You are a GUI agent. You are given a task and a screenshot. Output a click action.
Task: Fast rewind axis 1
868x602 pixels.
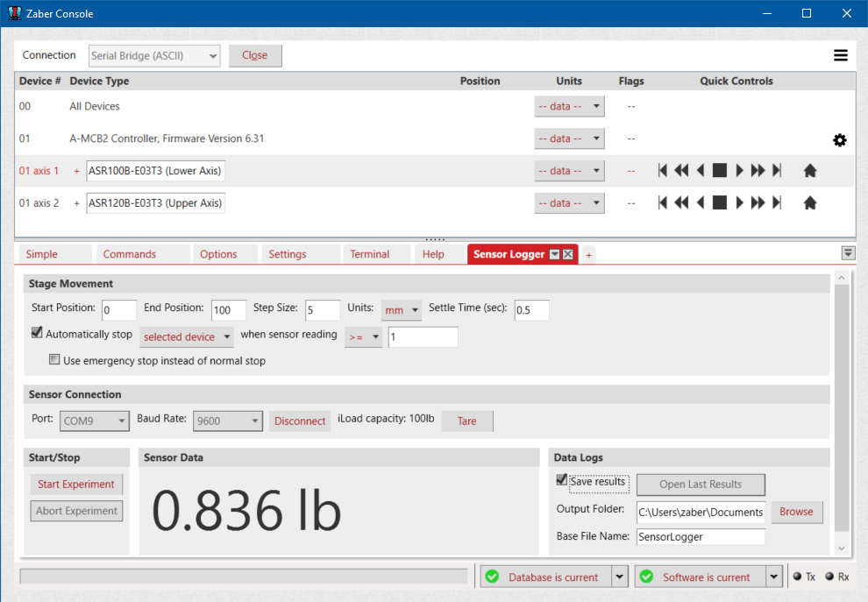pos(681,170)
